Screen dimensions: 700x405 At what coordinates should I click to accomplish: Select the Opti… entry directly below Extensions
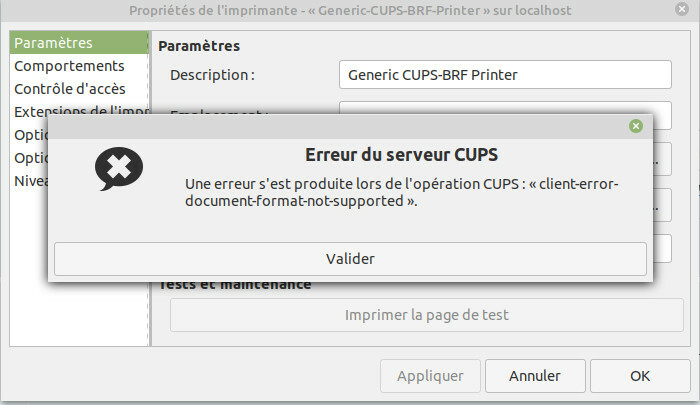click(x=30, y=134)
